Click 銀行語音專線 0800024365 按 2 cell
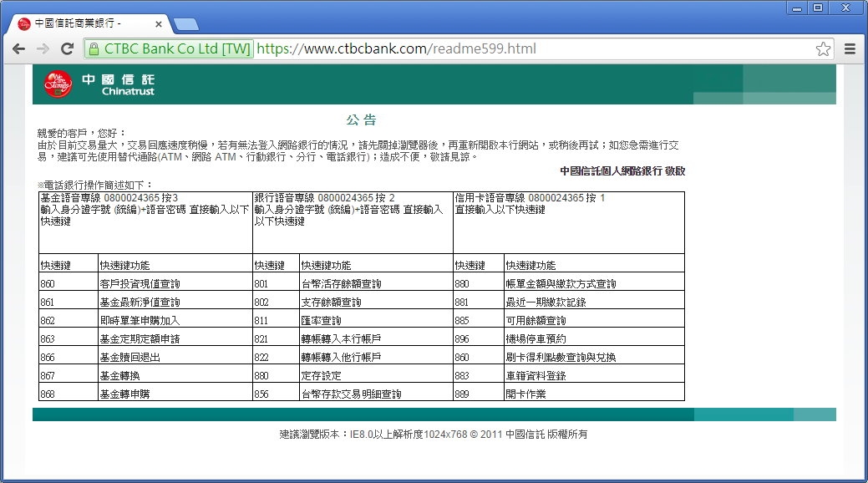 [x=353, y=222]
